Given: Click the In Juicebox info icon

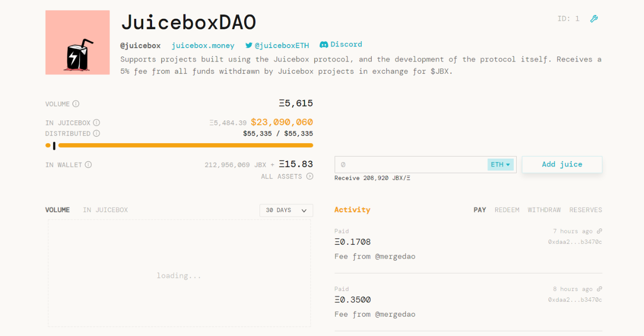Looking at the screenshot, I should [97, 123].
